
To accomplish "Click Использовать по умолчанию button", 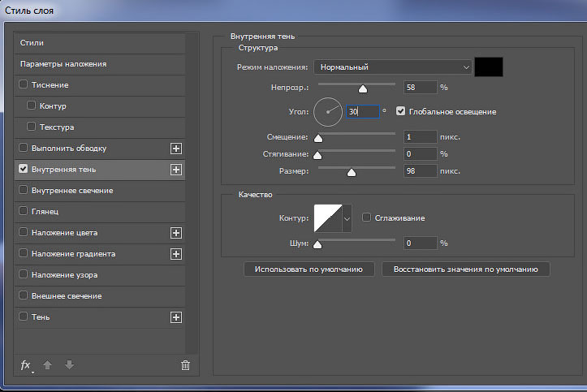I will point(309,269).
